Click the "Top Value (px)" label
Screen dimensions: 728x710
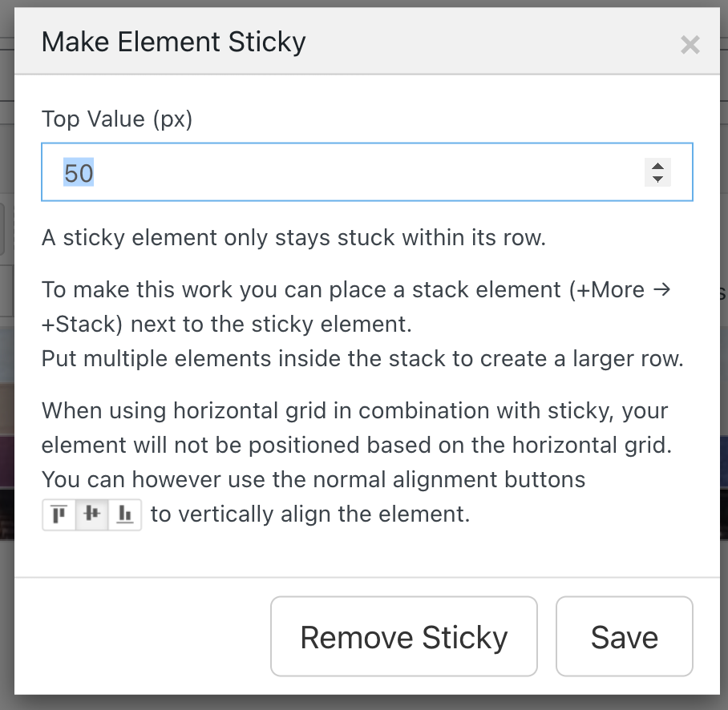pyautogui.click(x=117, y=119)
